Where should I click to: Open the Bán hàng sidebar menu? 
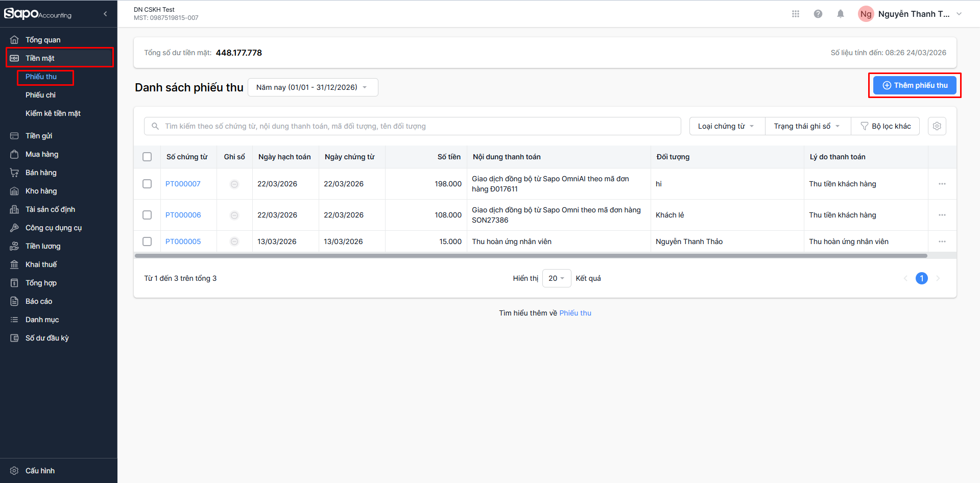pyautogui.click(x=41, y=173)
